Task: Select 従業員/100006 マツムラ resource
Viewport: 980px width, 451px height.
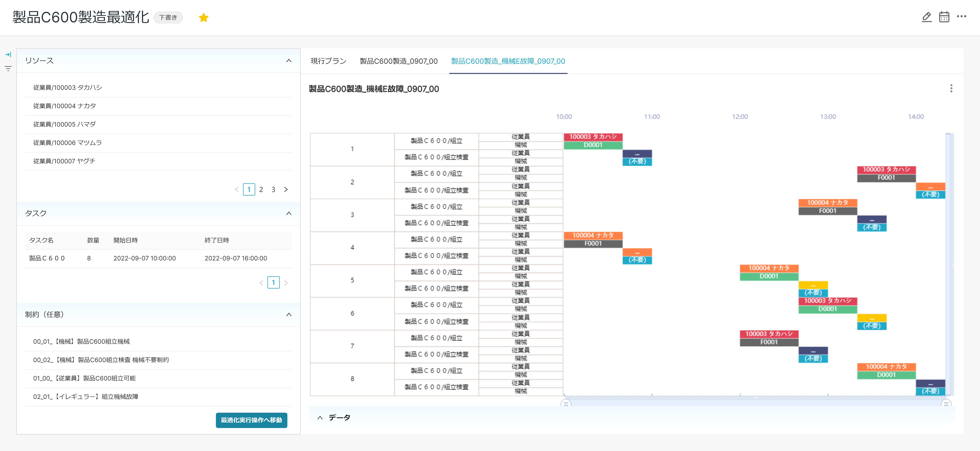Action: pyautogui.click(x=158, y=143)
